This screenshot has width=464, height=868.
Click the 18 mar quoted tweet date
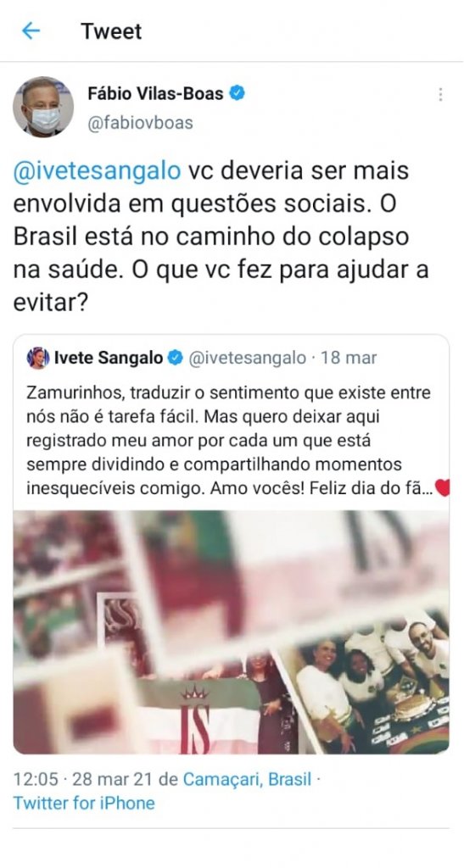point(349,359)
